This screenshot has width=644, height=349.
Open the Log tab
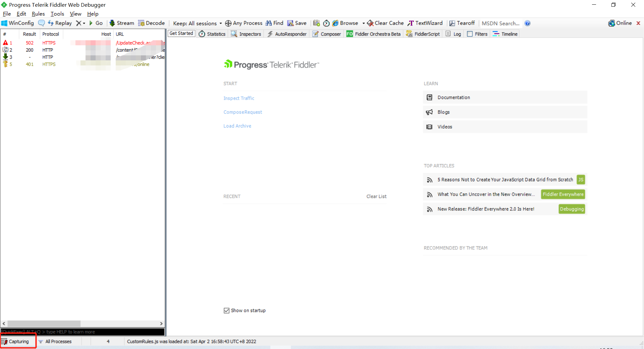pyautogui.click(x=453, y=34)
